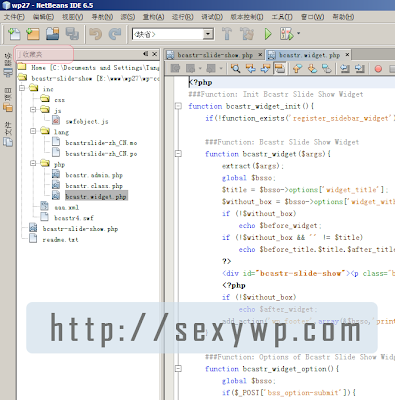Open the Files tab on the left edge
The image size is (395, 400).
point(8,134)
